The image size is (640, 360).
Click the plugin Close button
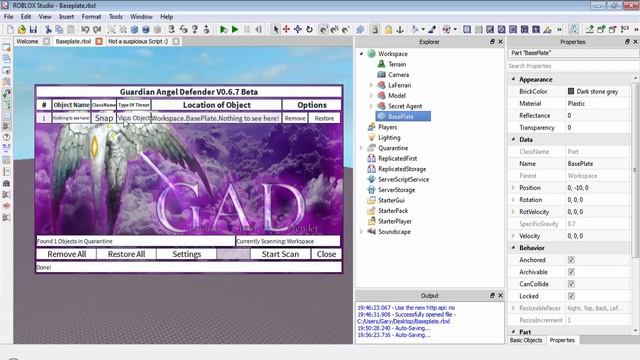coord(326,254)
